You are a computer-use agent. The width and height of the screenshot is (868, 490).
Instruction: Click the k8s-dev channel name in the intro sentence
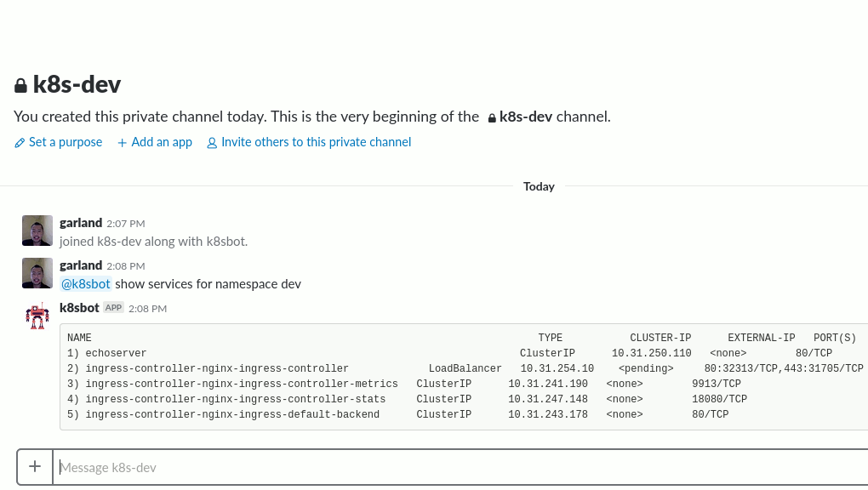pos(520,117)
